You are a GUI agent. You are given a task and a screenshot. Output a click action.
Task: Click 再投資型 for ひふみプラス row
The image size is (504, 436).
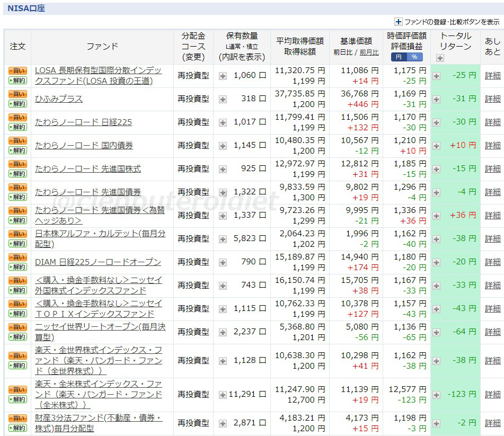(x=193, y=99)
